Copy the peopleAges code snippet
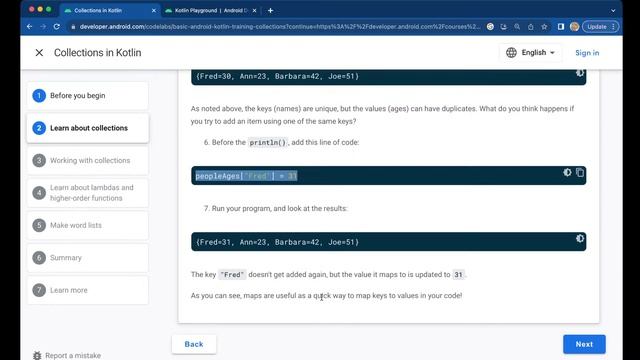 click(580, 172)
